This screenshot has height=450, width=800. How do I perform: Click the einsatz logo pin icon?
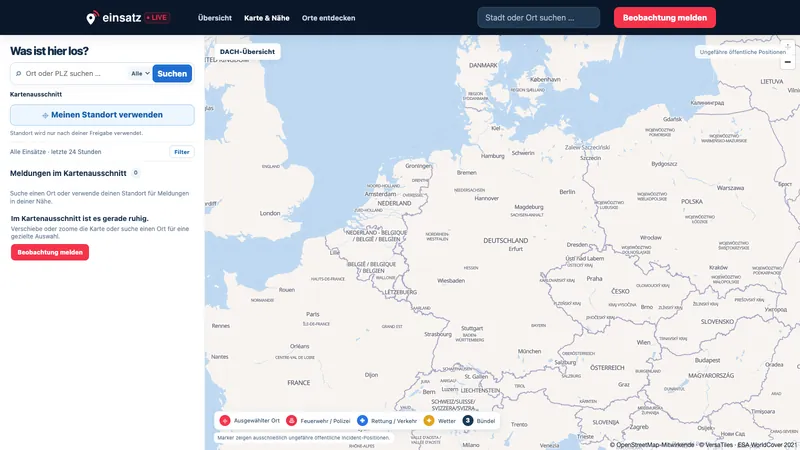[91, 18]
